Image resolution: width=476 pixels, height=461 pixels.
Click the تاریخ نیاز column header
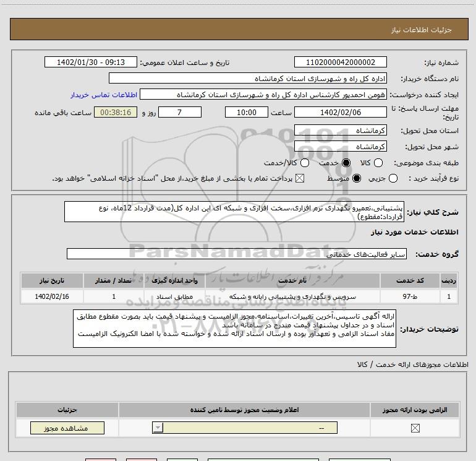pyautogui.click(x=52, y=280)
